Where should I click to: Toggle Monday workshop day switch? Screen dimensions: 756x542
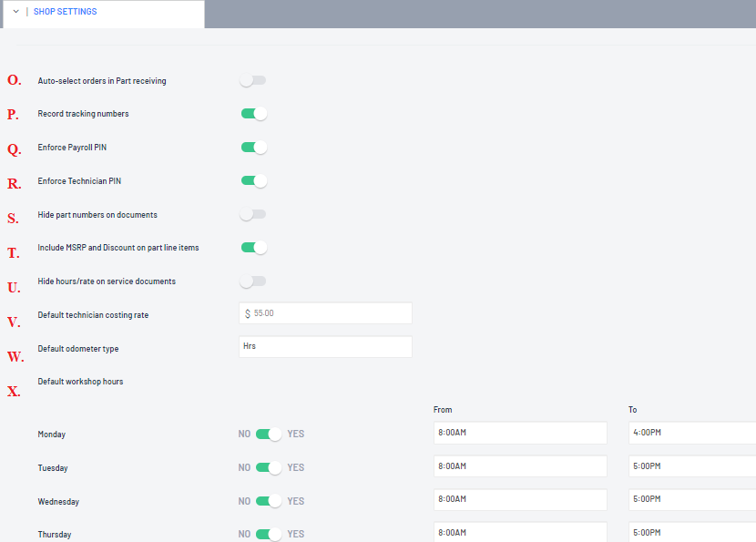[x=269, y=434]
